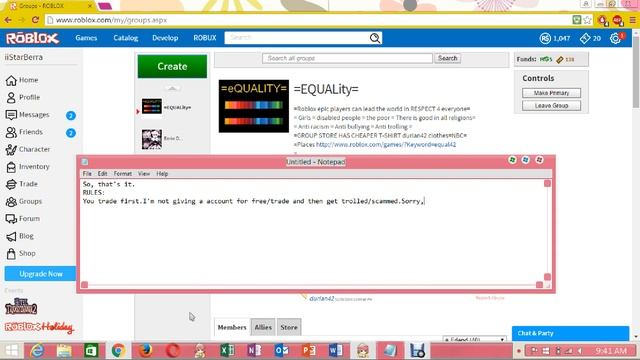This screenshot has width=640, height=360.
Task: Click the up arrow above the group list
Action: coord(172,88)
